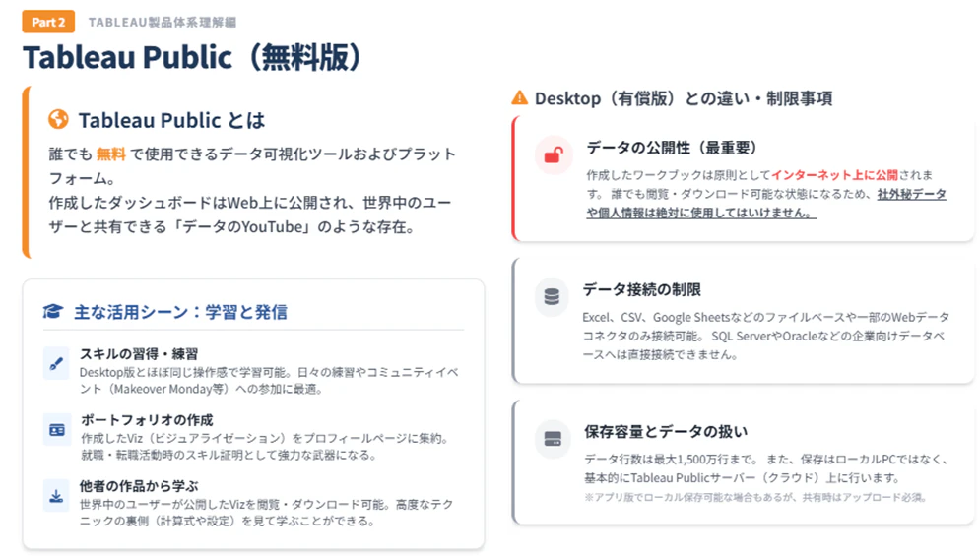The height and width of the screenshot is (556, 980).
Task: Click the warning triangle icon by Desktop(有償版)
Action: click(519, 97)
